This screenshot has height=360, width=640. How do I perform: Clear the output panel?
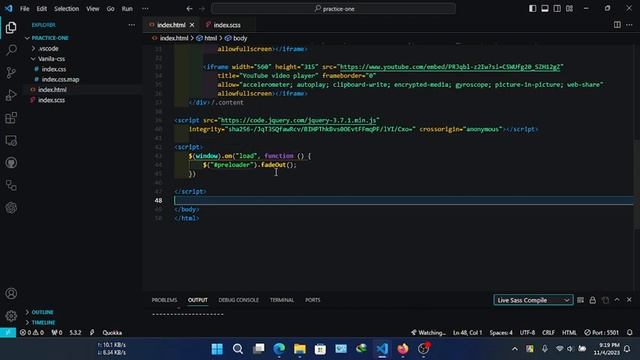pyautogui.click(x=580, y=300)
